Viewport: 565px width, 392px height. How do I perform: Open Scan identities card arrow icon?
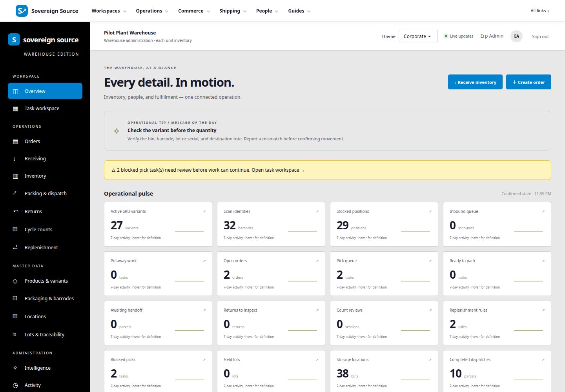[317, 211]
